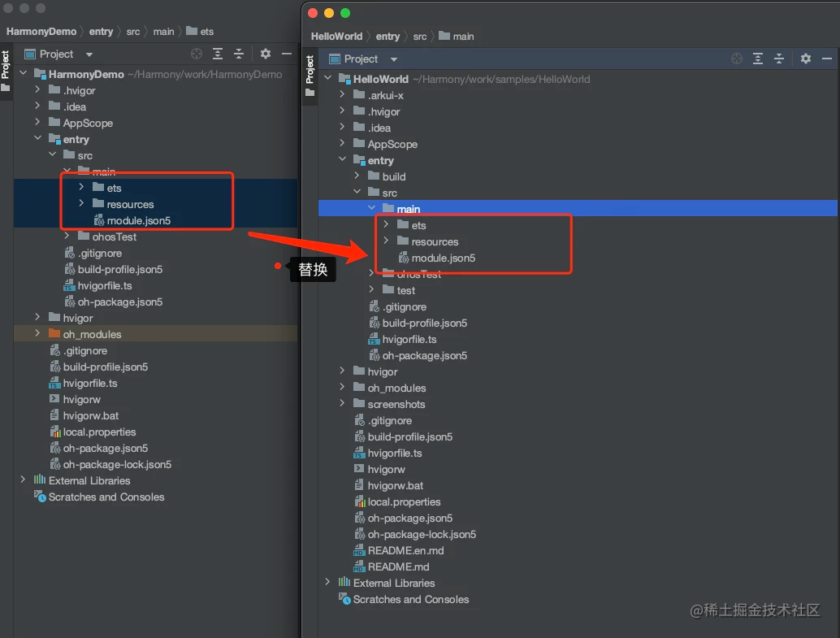This screenshot has height=638, width=840.
Task: Click main breadcrumb in HelloWorld window
Action: click(x=457, y=37)
